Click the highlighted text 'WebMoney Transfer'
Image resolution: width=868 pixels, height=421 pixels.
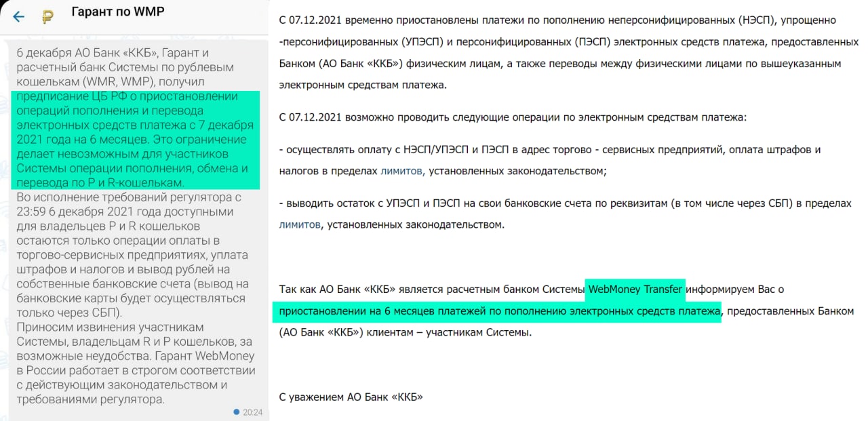(636, 289)
